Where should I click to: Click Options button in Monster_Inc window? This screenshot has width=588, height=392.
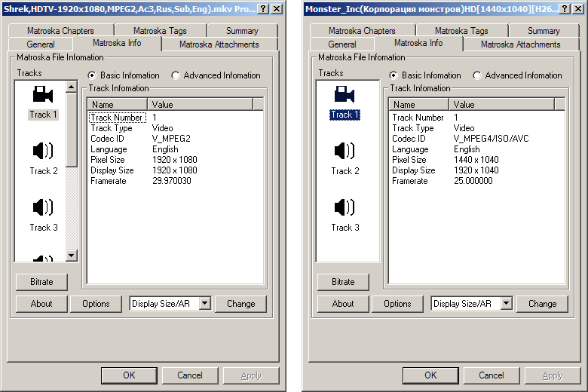pyautogui.click(x=397, y=304)
